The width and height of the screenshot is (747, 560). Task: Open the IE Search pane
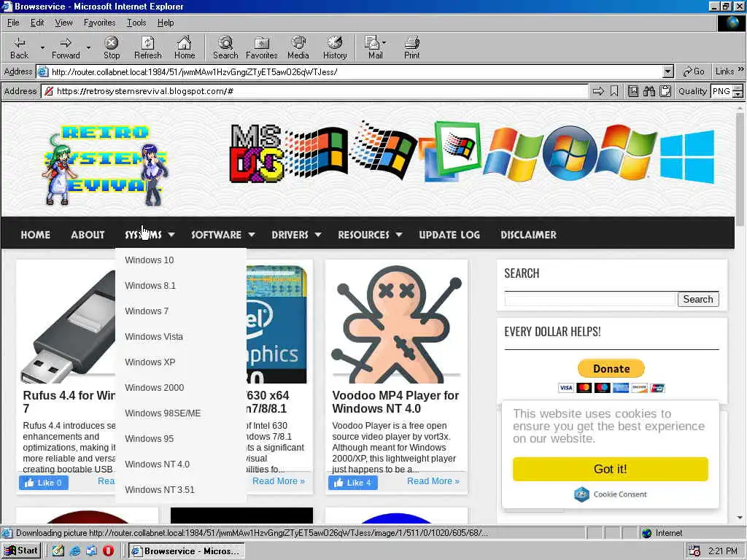[x=225, y=48]
